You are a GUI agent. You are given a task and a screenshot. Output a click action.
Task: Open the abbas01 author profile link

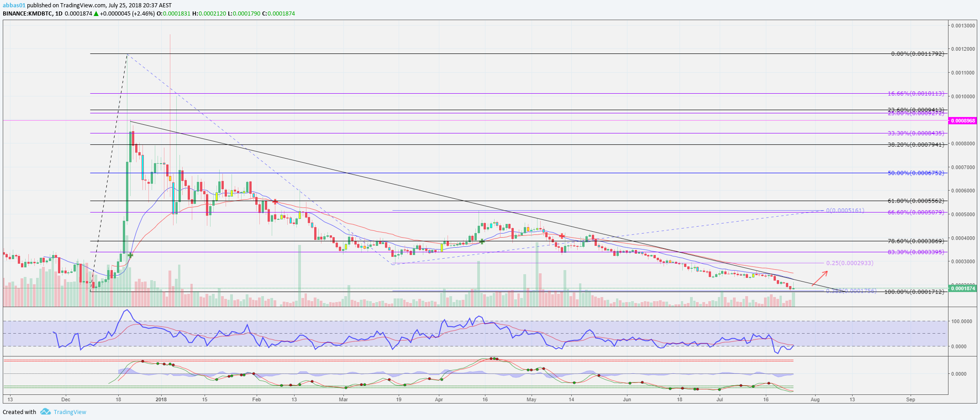coord(14,5)
